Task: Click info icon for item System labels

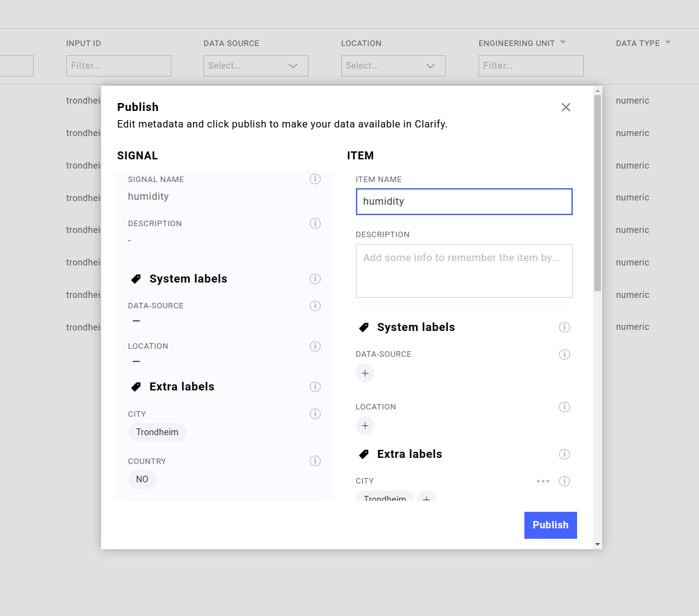Action: tap(564, 327)
